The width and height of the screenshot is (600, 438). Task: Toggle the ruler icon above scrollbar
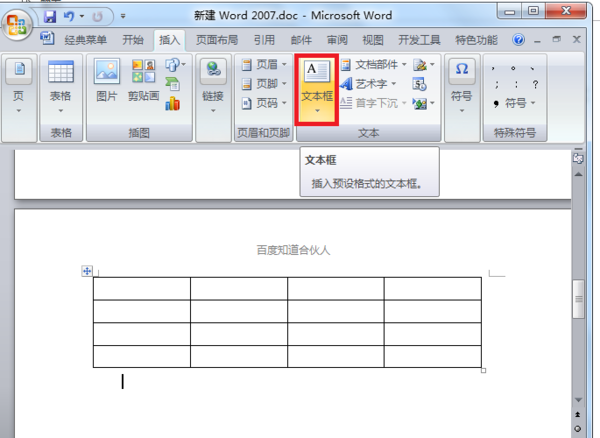pos(578,157)
